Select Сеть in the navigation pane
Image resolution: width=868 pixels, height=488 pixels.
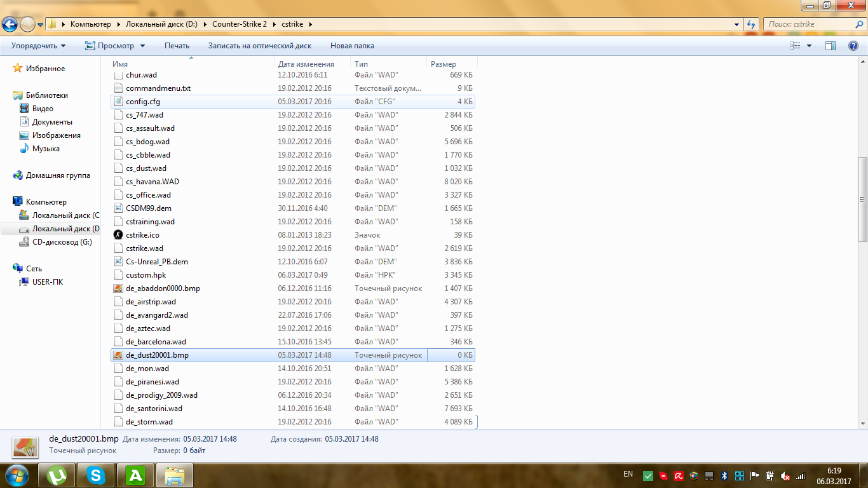click(x=34, y=269)
